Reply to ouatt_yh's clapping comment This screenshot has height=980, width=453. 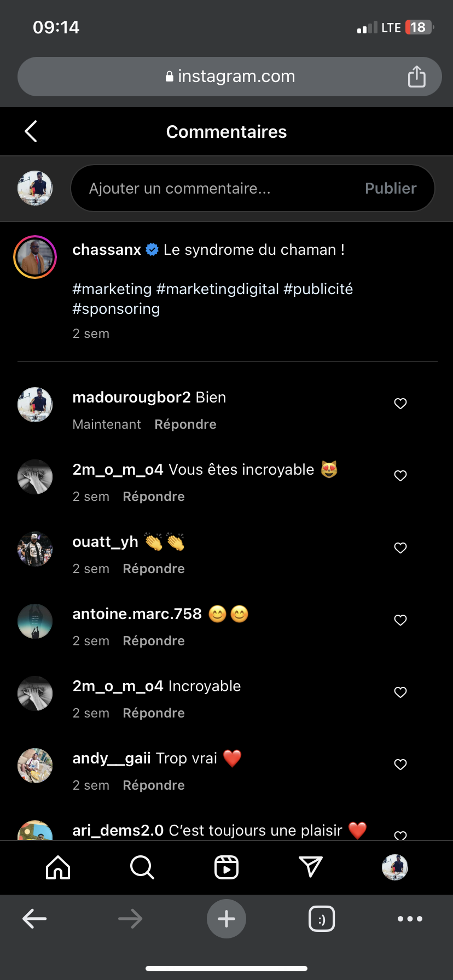coord(154,569)
